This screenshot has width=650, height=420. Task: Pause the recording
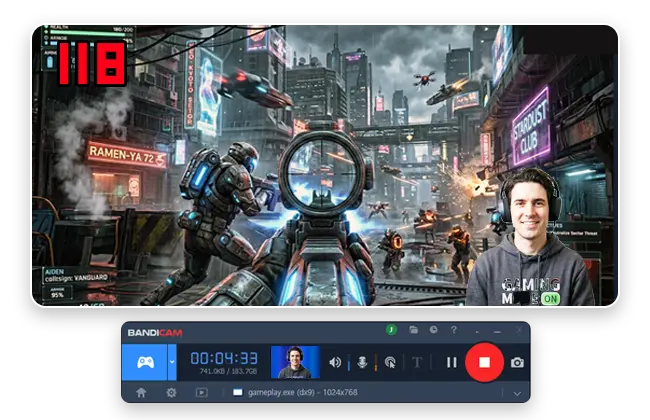452,362
